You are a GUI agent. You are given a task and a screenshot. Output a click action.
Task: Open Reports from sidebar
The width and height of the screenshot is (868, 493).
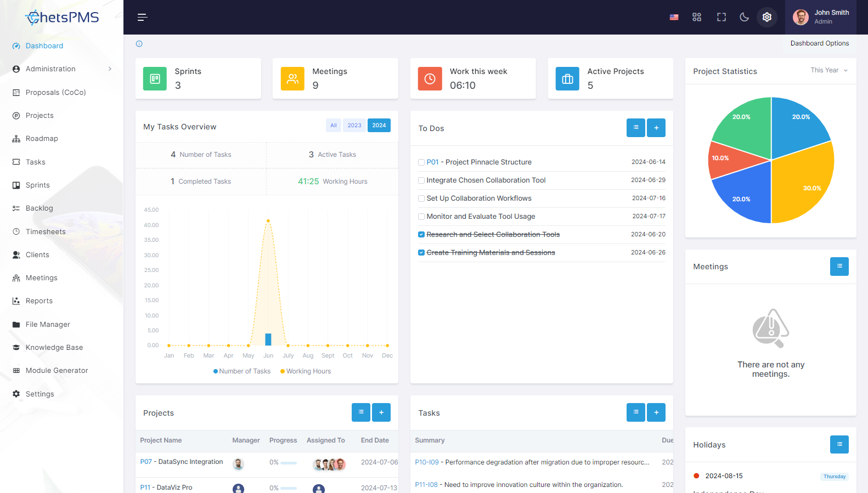(39, 301)
